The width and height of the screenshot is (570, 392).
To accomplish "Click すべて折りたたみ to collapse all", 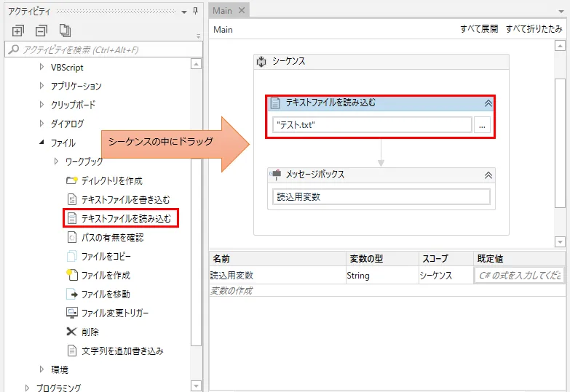I will pos(534,28).
